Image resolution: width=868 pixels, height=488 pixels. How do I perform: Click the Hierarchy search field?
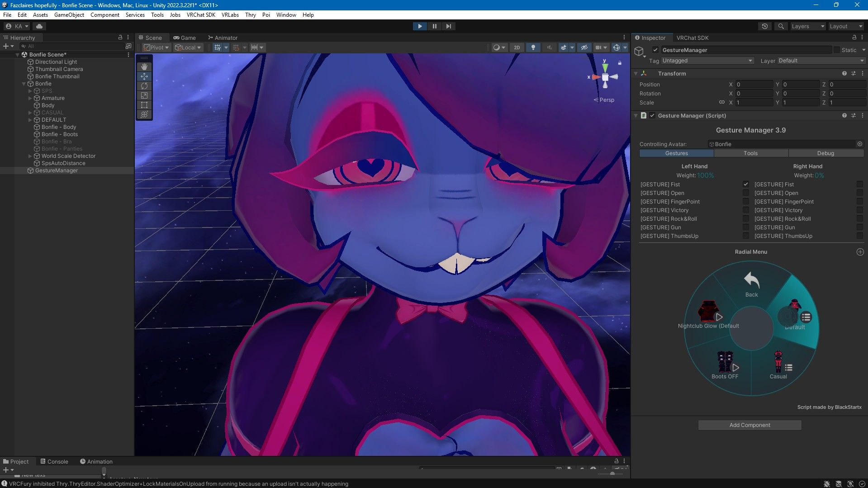[71, 46]
